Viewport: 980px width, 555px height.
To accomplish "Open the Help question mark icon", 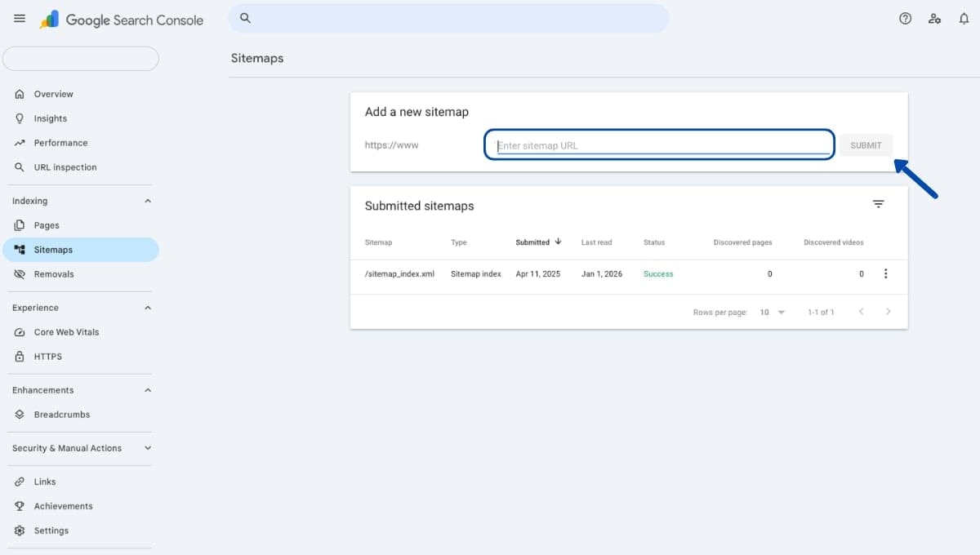I will (905, 19).
